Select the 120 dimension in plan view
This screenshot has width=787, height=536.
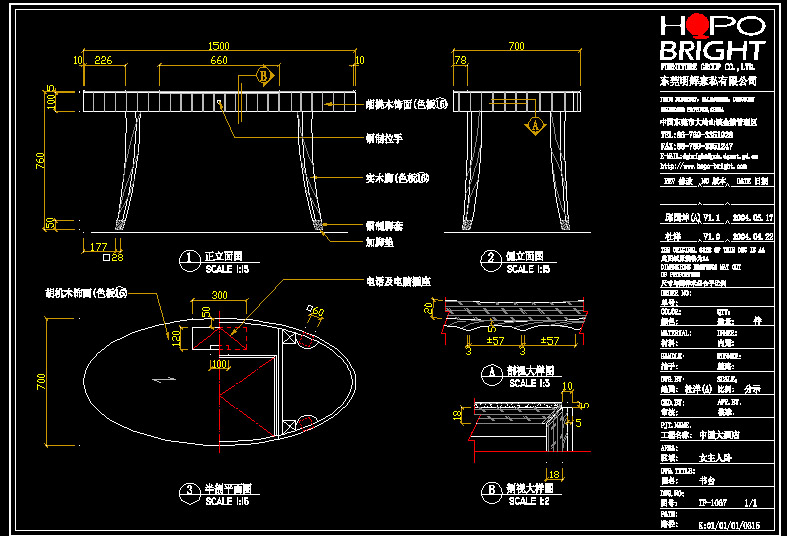[176, 338]
